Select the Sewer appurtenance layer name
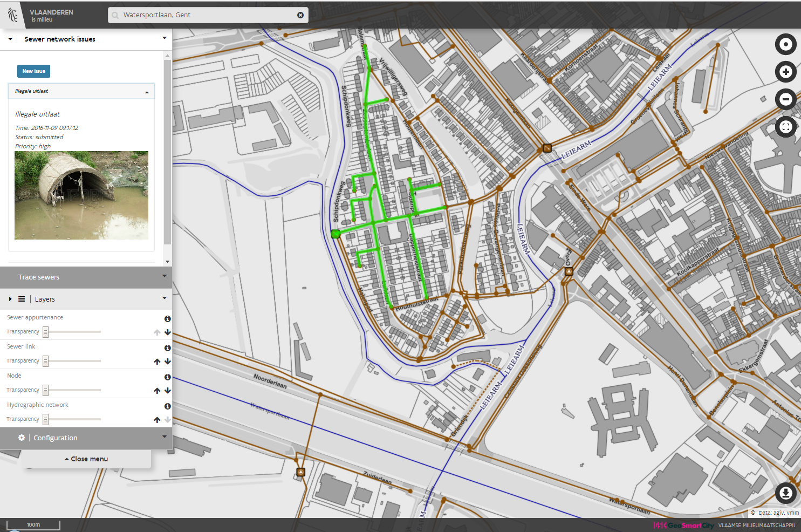Image resolution: width=801 pixels, height=532 pixels. [35, 317]
